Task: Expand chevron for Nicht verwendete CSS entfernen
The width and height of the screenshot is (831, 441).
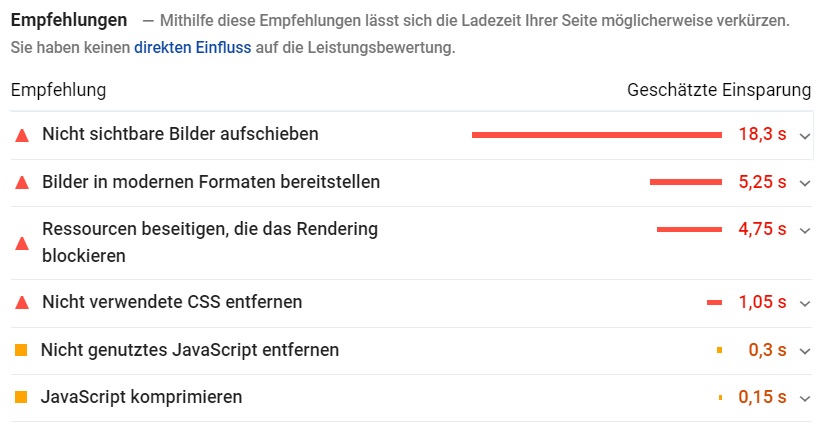Action: tap(805, 304)
